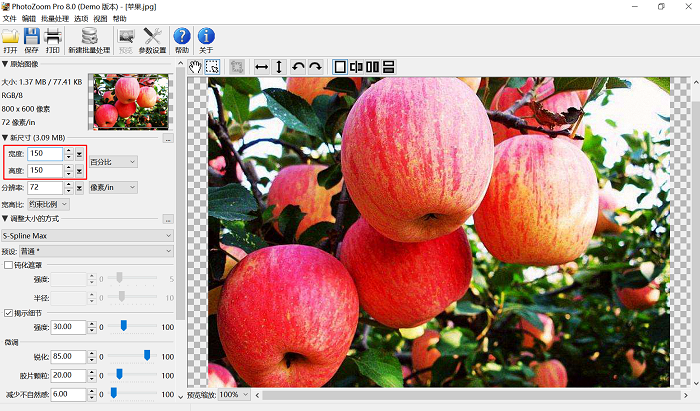Viewport: 700px width, 411px height.
Task: Select the hand pan tool
Action: (x=196, y=67)
